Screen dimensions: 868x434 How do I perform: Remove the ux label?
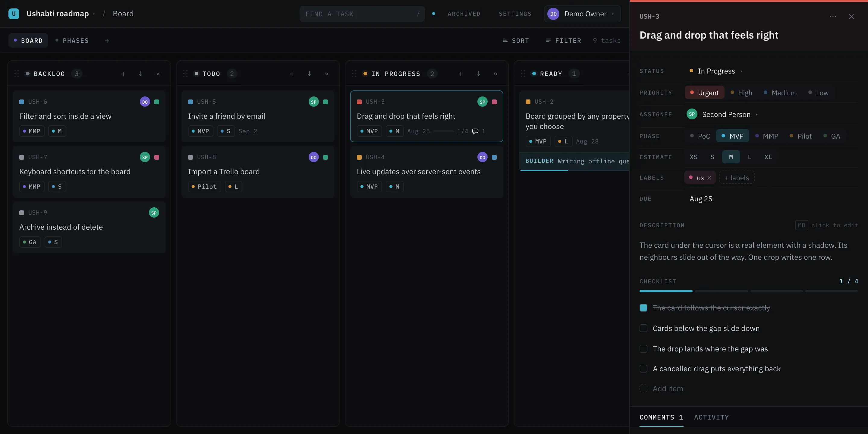pyautogui.click(x=709, y=178)
